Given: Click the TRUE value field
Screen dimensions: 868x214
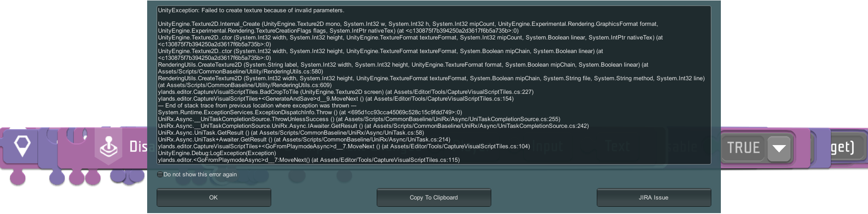Looking at the screenshot, I should click(x=743, y=148).
